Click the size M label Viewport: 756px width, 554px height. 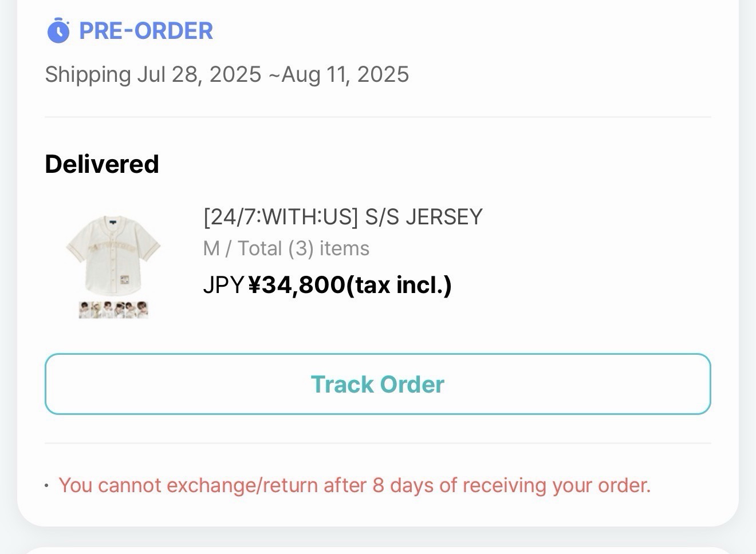pos(211,248)
